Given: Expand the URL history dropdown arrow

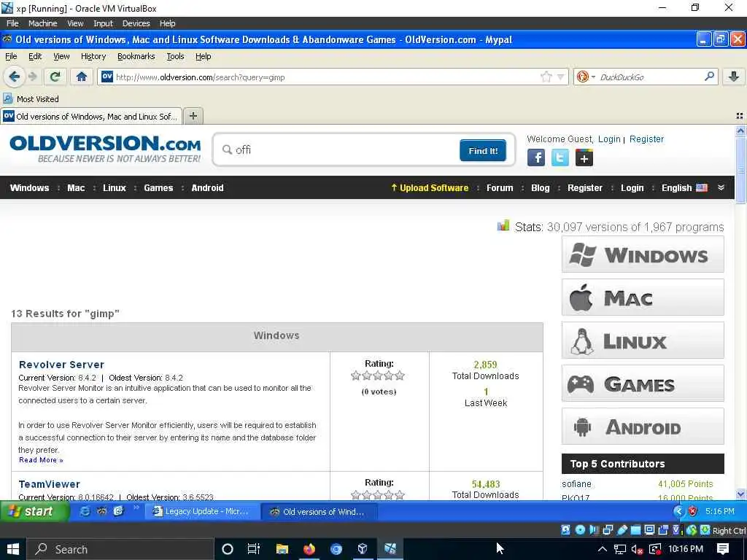Looking at the screenshot, I should [x=561, y=77].
